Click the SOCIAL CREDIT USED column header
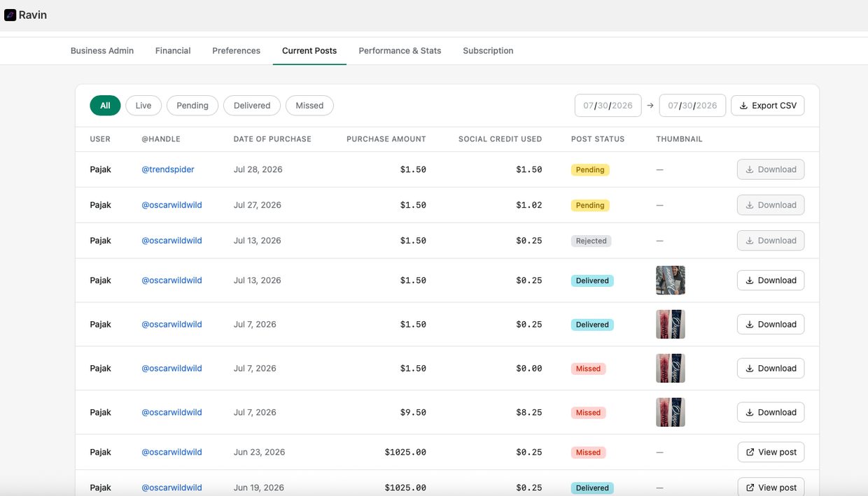The image size is (868, 496). (x=500, y=139)
